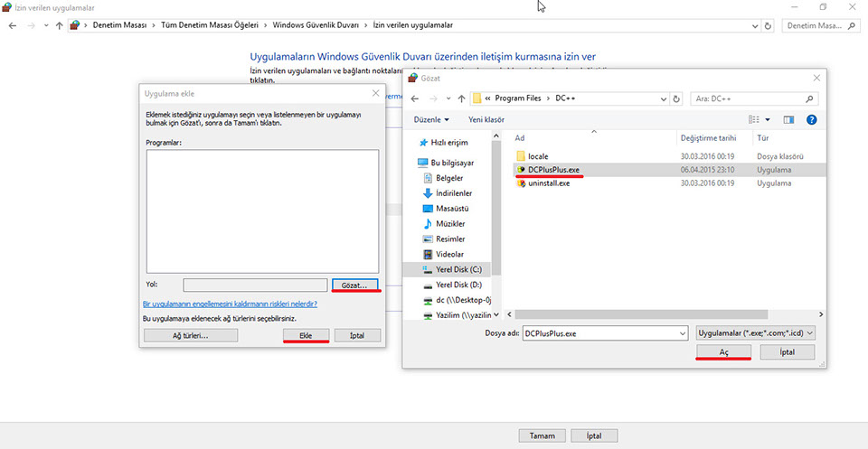868x449 pixels.
Task: Select Bu bilgisayar in the navigation pane
Action: (x=452, y=164)
